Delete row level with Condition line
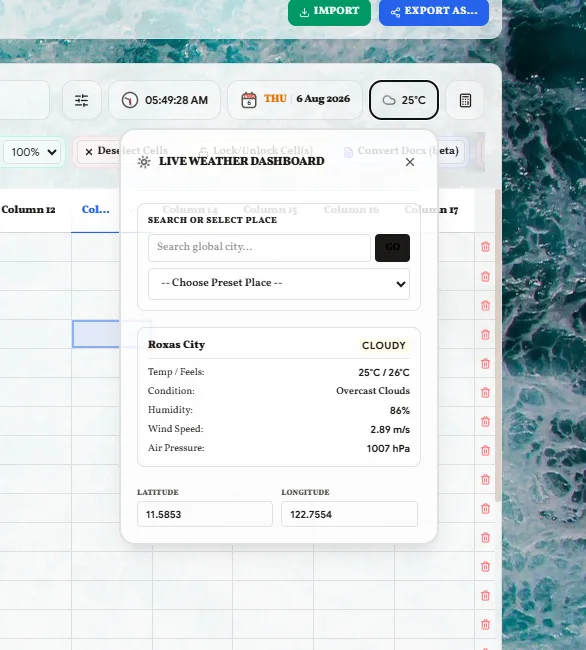This screenshot has width=586, height=650. 485,393
